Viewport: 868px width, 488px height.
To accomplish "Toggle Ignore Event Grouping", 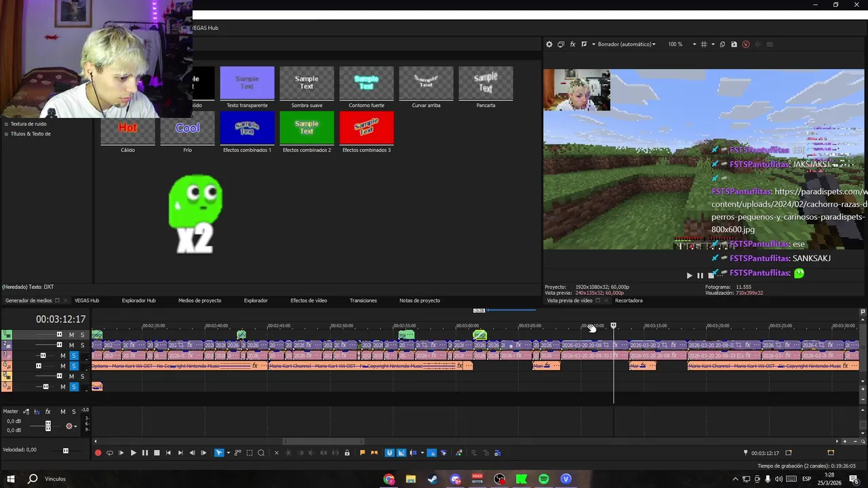I will (x=443, y=453).
